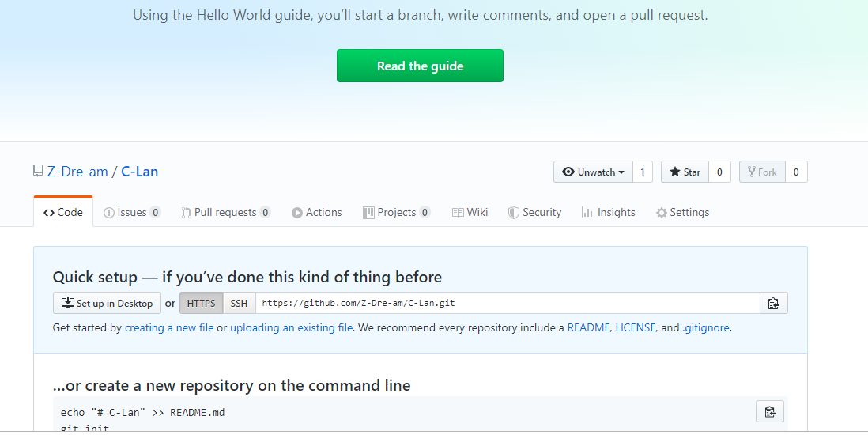Click the creating a new file link
The image size is (868, 435).
coord(169,327)
